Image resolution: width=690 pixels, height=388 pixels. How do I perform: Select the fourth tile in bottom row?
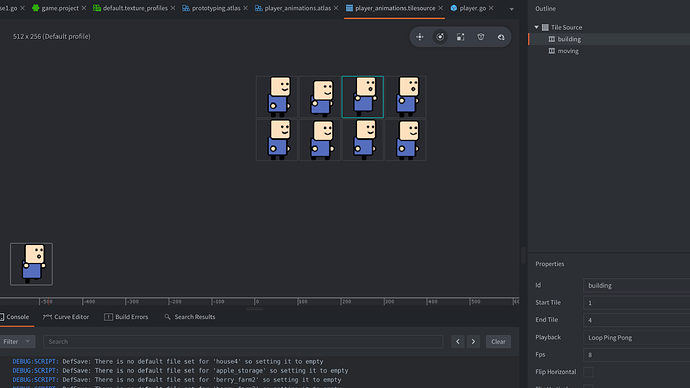click(x=406, y=140)
